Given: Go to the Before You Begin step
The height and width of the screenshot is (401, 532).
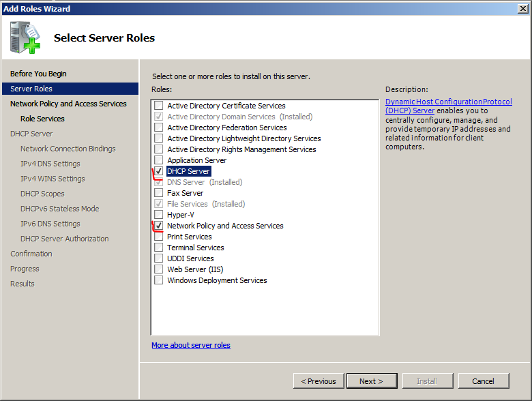Looking at the screenshot, I should coord(38,74).
